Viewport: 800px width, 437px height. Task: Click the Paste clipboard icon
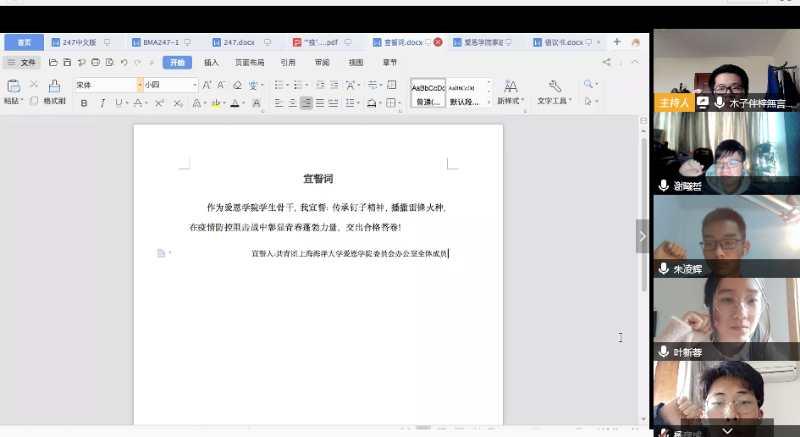(13, 86)
